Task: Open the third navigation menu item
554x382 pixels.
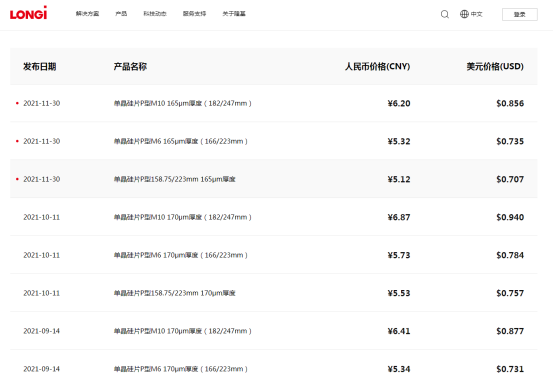Action: click(x=155, y=14)
